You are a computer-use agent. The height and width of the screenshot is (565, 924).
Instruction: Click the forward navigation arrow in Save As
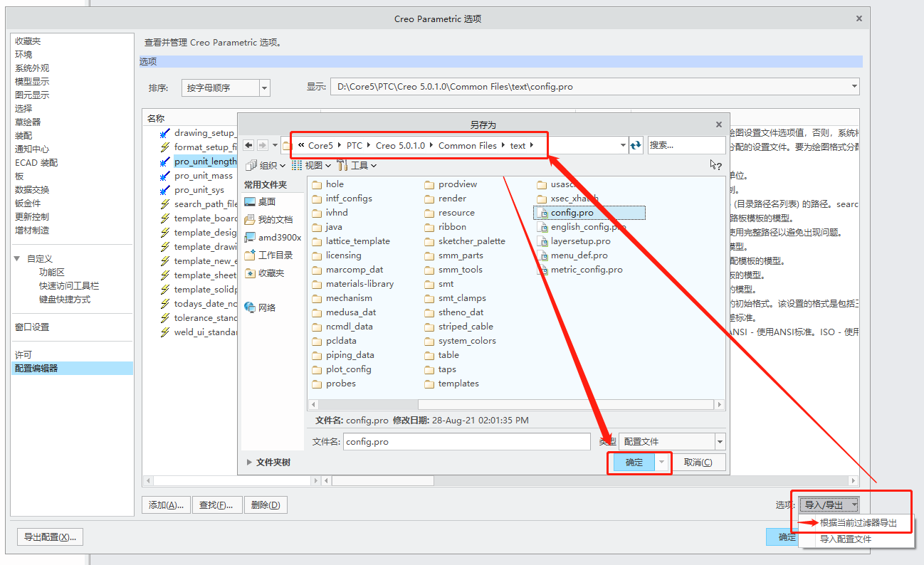pos(262,145)
